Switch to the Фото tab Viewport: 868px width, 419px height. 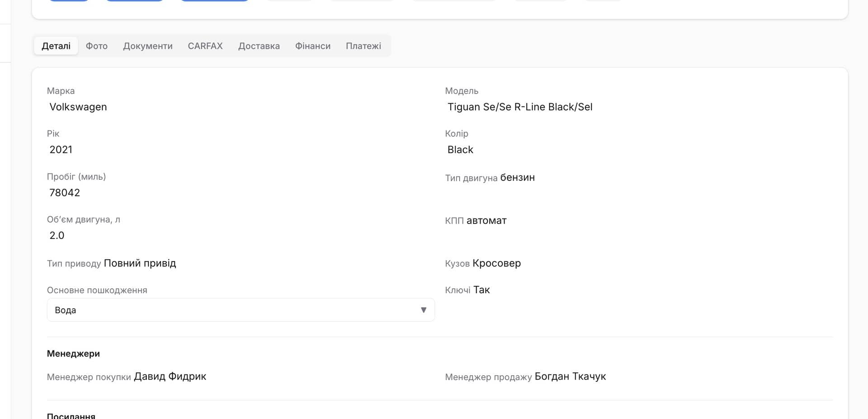(x=96, y=46)
